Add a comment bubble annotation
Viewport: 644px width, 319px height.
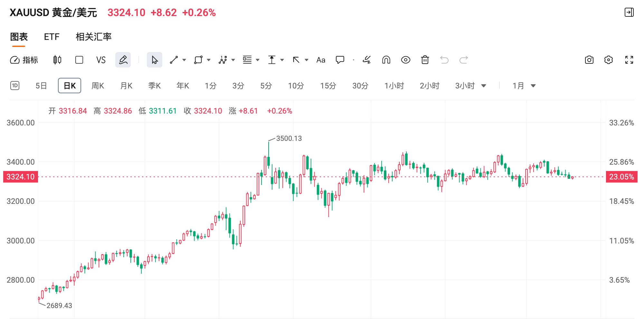340,60
